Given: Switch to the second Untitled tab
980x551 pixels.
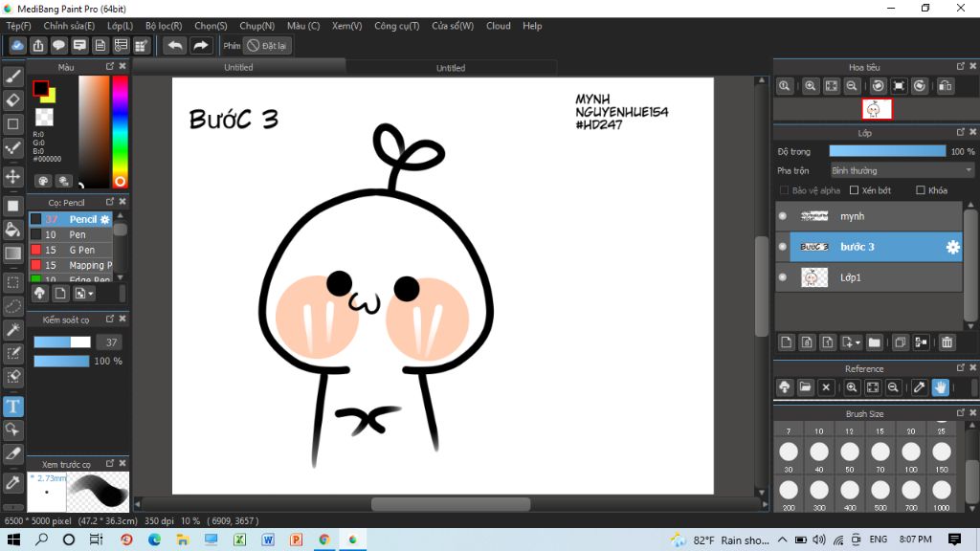Looking at the screenshot, I should [451, 68].
